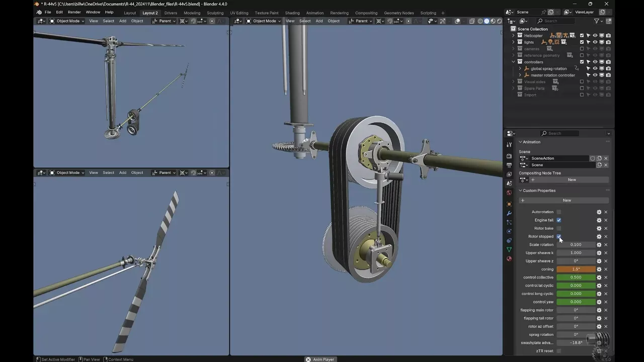Switch to the Shading workspace tab
Viewport: 644px width, 362px height.
pyautogui.click(x=292, y=13)
